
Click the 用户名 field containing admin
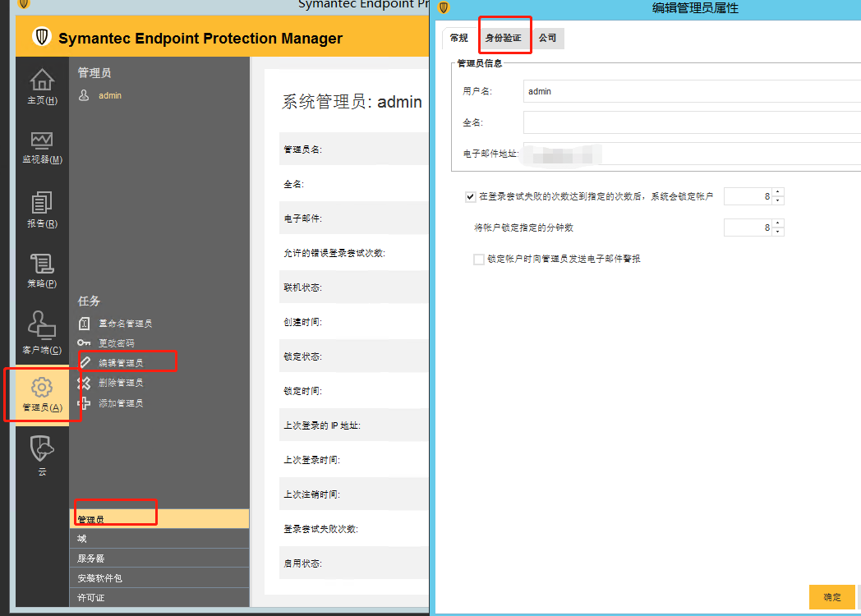pyautogui.click(x=692, y=91)
